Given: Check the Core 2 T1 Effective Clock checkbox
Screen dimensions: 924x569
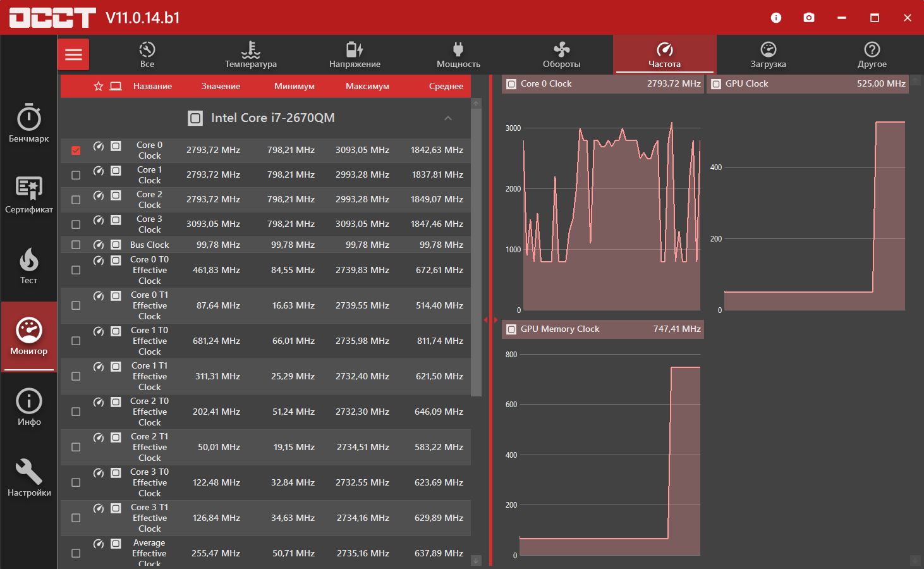Looking at the screenshot, I should tap(76, 447).
